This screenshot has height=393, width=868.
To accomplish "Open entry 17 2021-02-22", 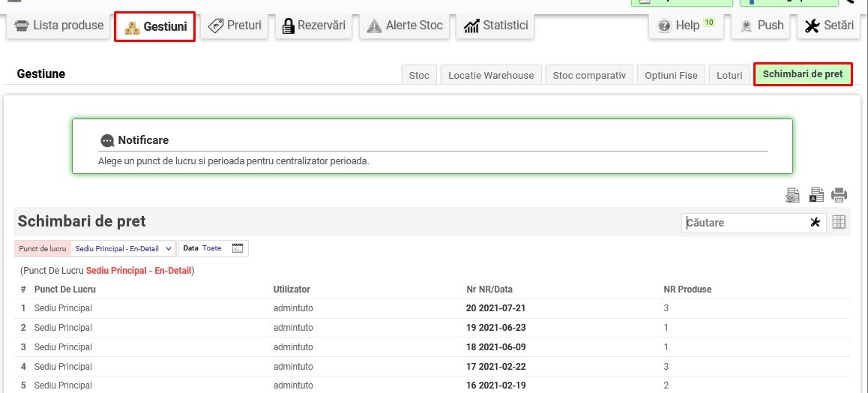I will [x=496, y=367].
